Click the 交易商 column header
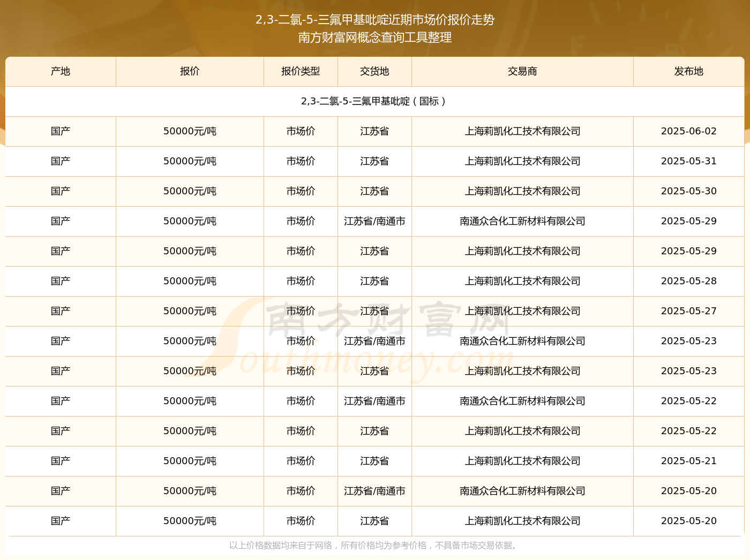The width and height of the screenshot is (750, 560). 522,71
